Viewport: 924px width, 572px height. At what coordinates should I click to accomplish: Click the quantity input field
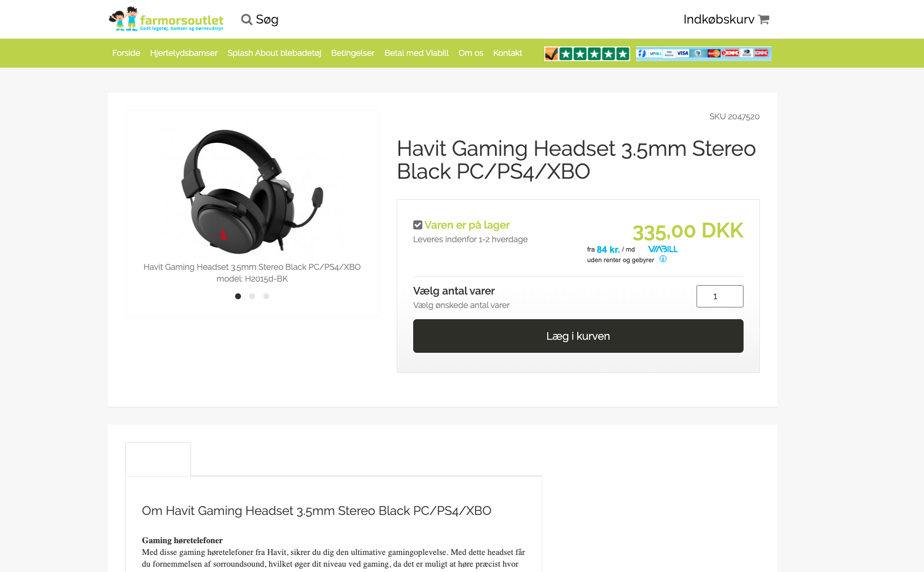720,296
